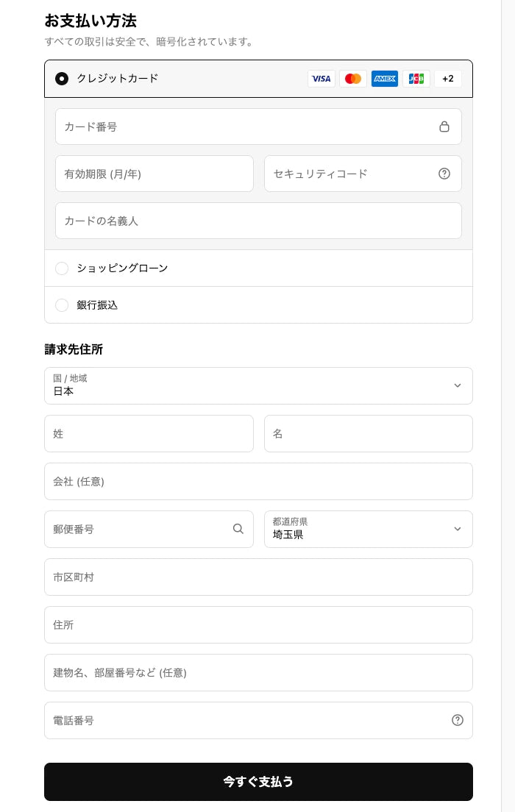515x812 pixels.
Task: Expand the 都道府県 prefecture dropdown
Action: point(368,529)
